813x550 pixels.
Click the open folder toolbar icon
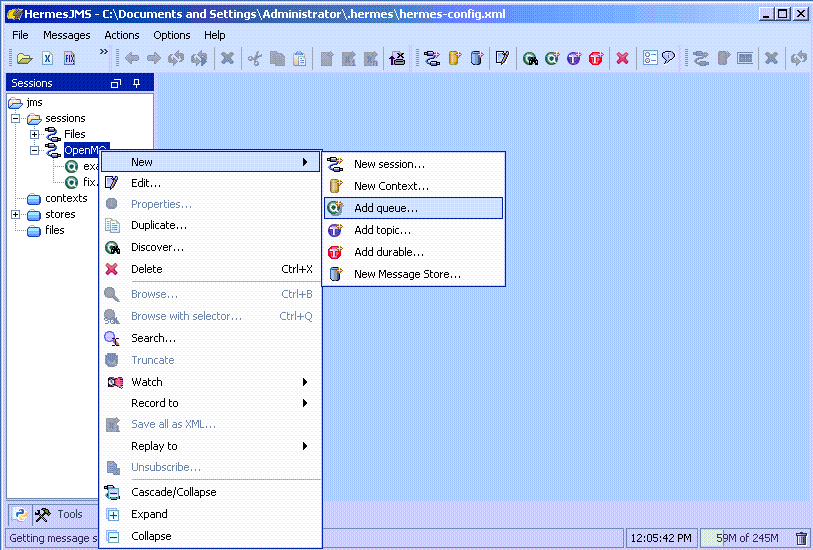pyautogui.click(x=24, y=59)
